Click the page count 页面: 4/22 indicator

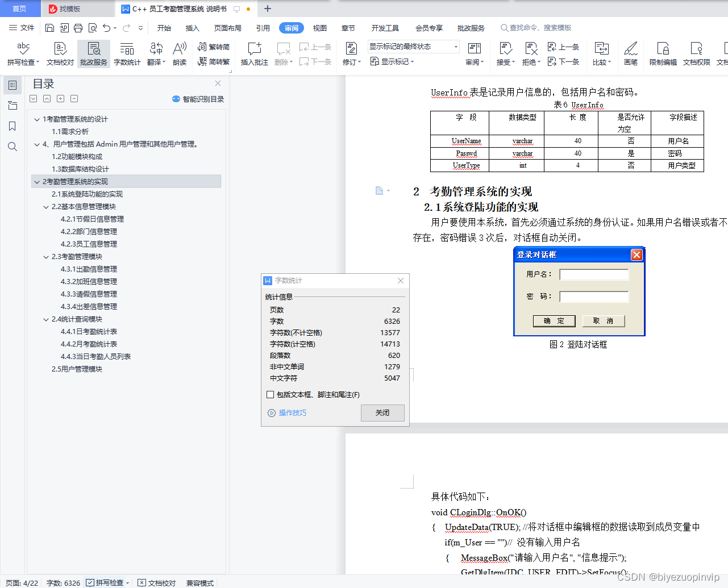(22, 583)
